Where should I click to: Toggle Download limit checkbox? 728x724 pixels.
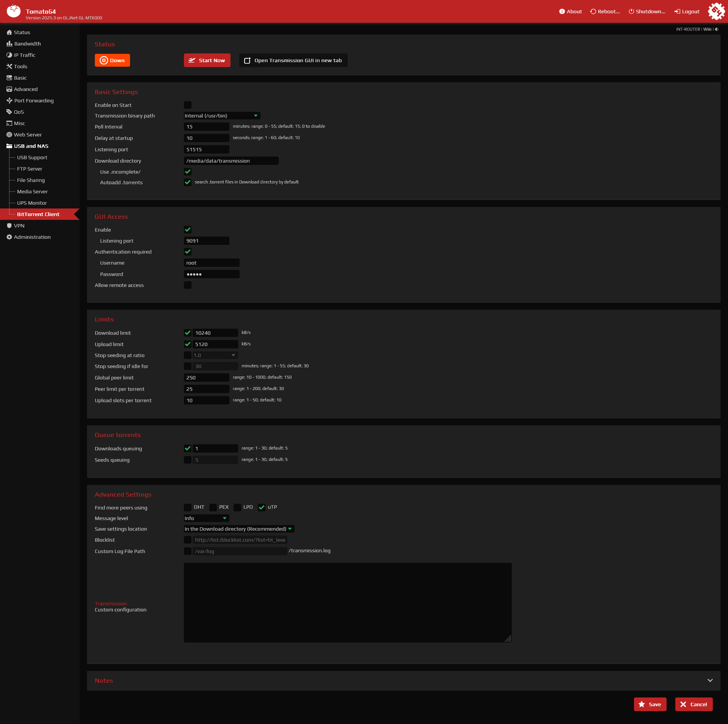[187, 333]
